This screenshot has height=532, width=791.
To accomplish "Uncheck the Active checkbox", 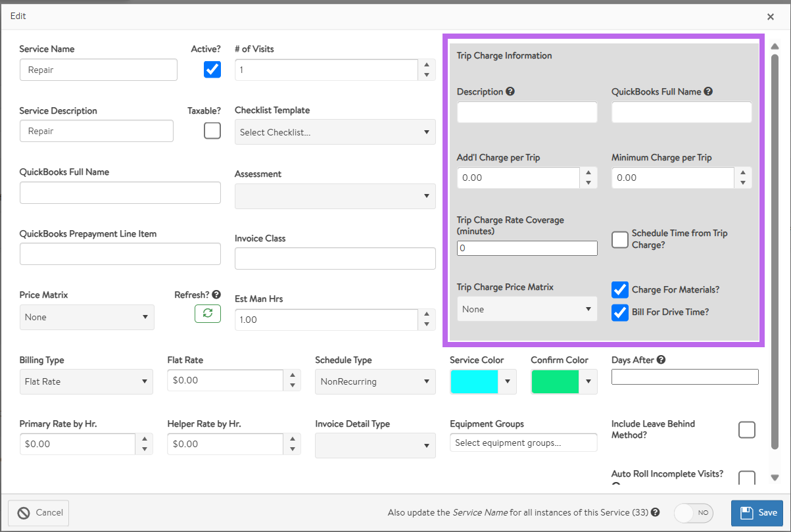I will 212,70.
